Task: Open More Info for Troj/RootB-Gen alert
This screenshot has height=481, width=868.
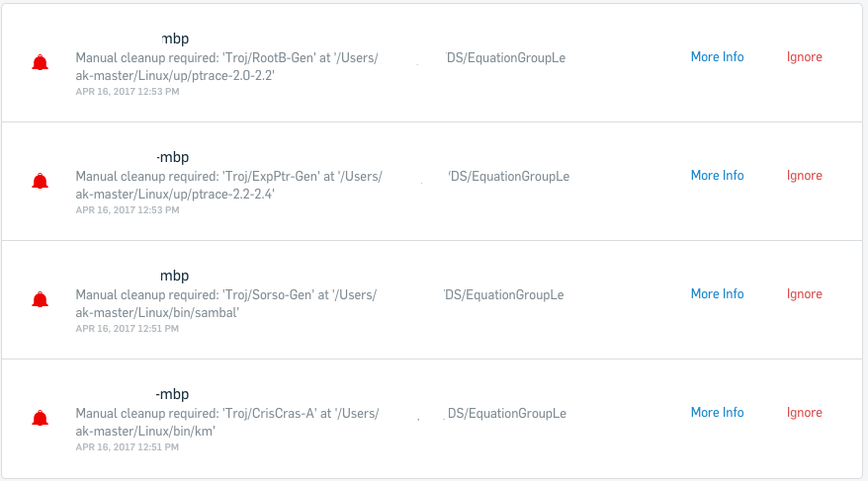Action: 717,57
